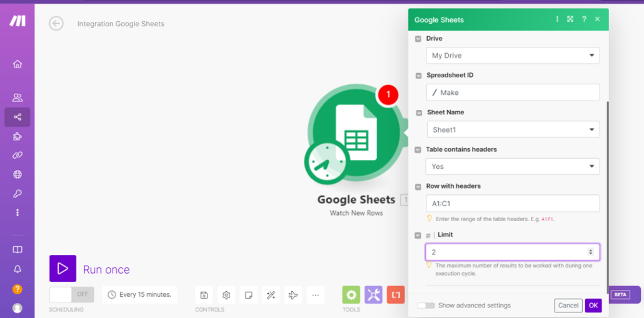Toggle the Spreadsheet ID map checkbox
Viewport: 644px width, 318px height.
pos(418,76)
